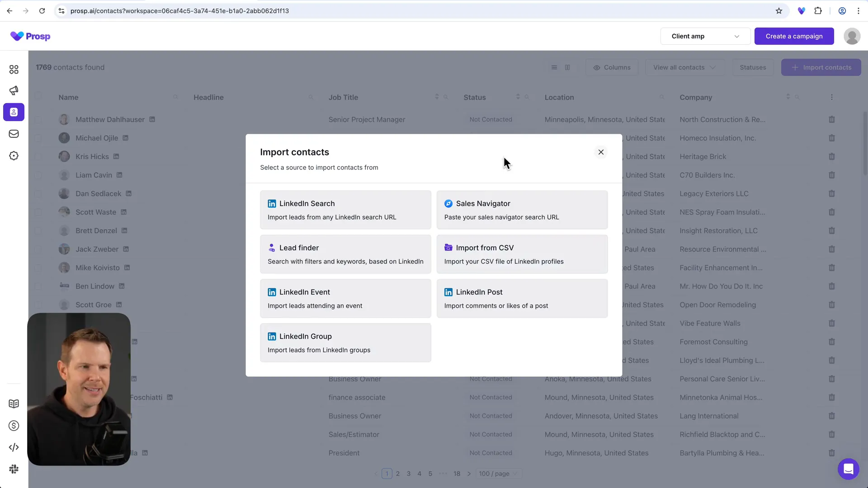This screenshot has height=488, width=868.
Task: Select Liam Cavin row checkbox
Action: (x=38, y=175)
